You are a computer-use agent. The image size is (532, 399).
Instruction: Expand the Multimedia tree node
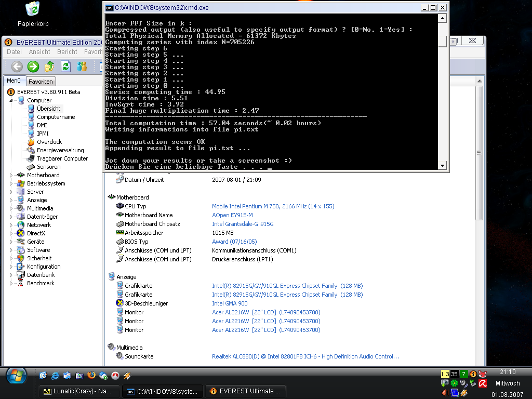[x=11, y=208]
